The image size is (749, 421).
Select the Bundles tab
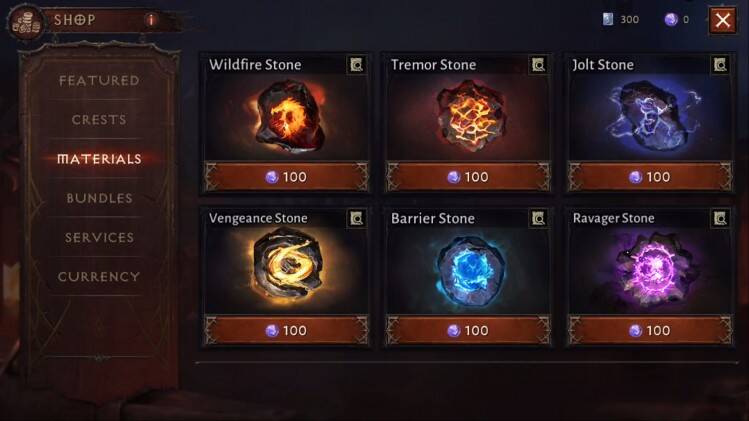pos(99,198)
